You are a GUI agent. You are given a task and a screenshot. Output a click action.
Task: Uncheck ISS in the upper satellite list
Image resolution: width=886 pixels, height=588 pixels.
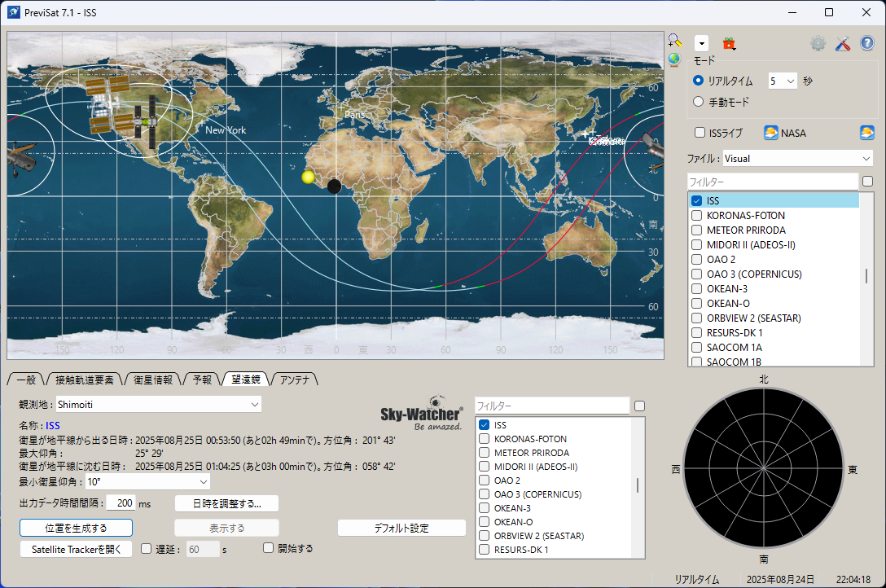pyautogui.click(x=697, y=200)
